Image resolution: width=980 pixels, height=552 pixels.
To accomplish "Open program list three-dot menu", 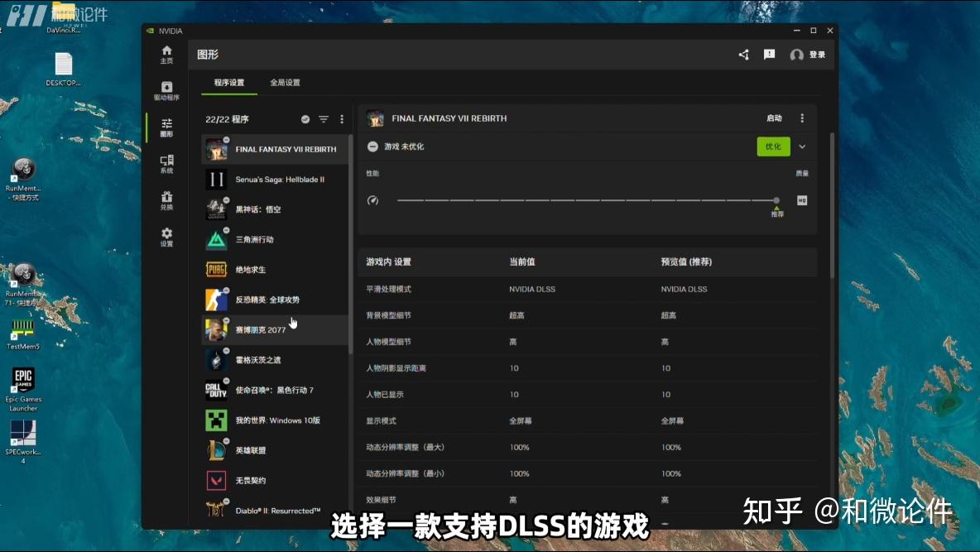I will [x=342, y=119].
